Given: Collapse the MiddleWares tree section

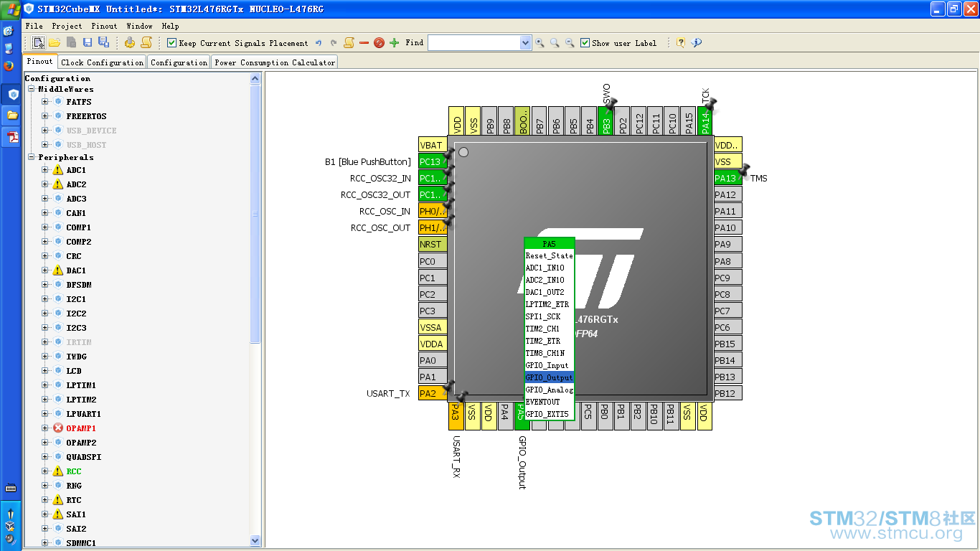Looking at the screenshot, I should click(x=32, y=89).
